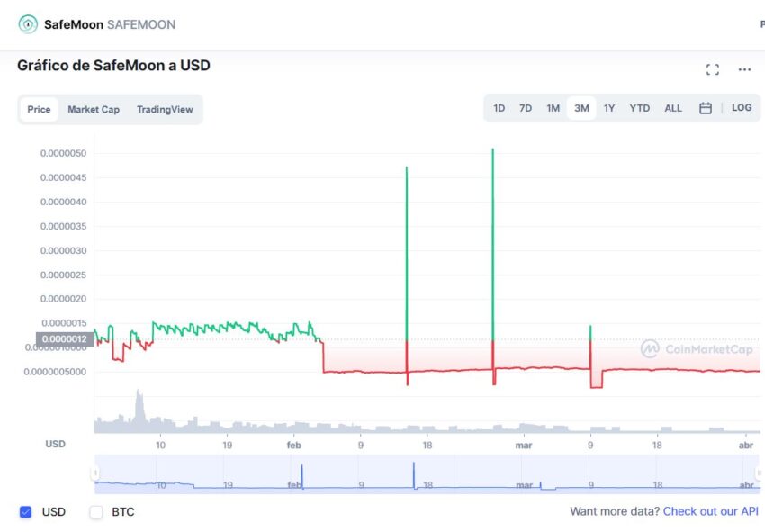Toggle LOG scale on chart
Image resolution: width=765 pixels, height=532 pixels.
[x=742, y=108]
